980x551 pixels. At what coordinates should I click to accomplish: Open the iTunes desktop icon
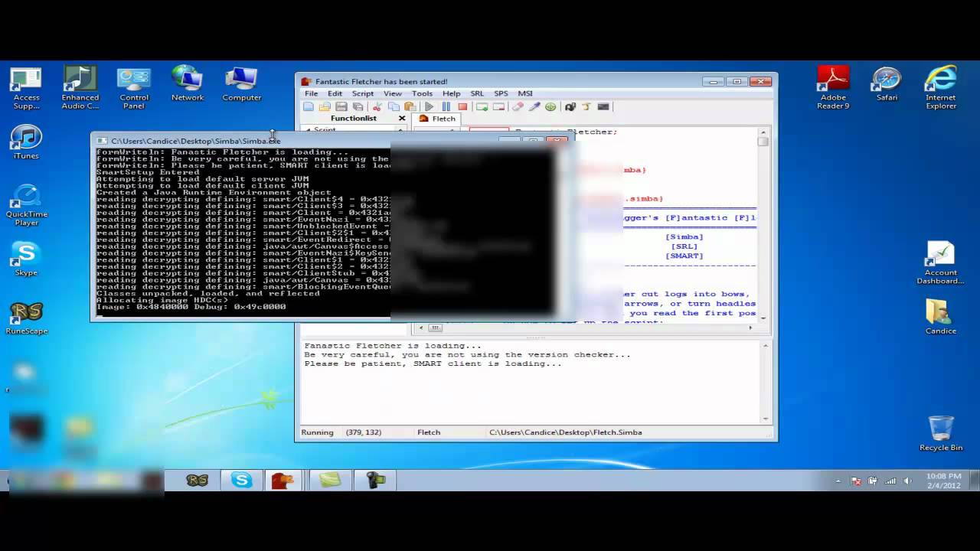[26, 143]
